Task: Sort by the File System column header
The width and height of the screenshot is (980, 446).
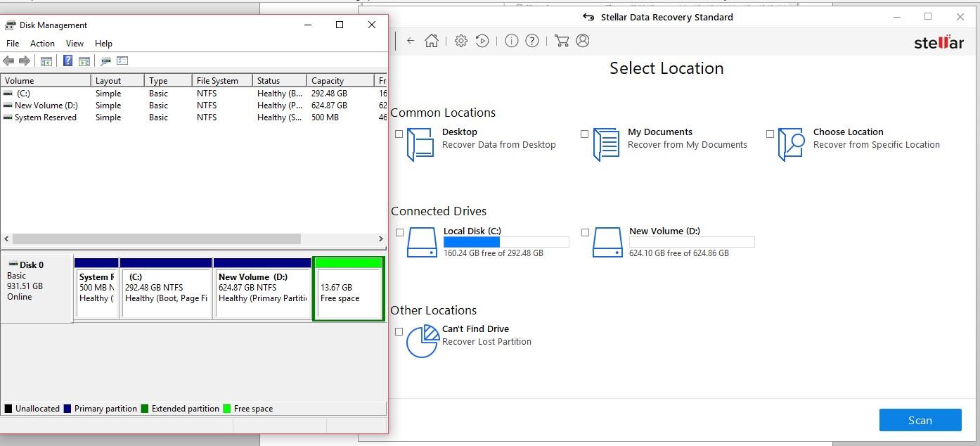Action: coord(222,80)
